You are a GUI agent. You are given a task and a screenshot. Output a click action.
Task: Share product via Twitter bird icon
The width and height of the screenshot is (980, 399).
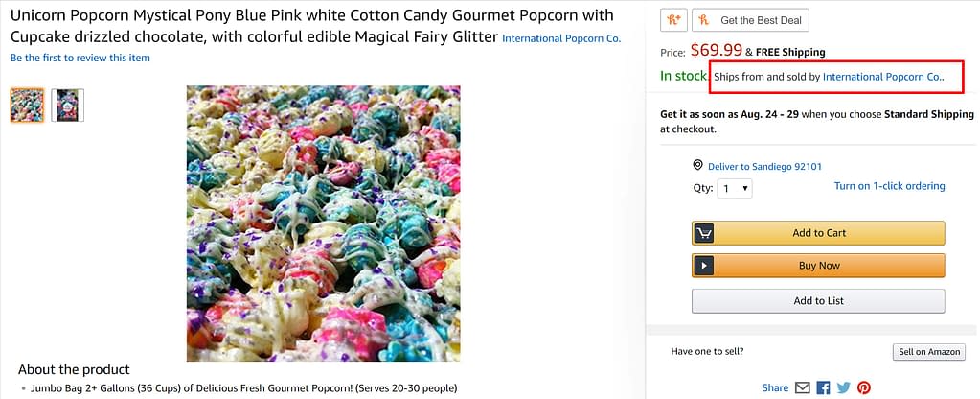[843, 387]
